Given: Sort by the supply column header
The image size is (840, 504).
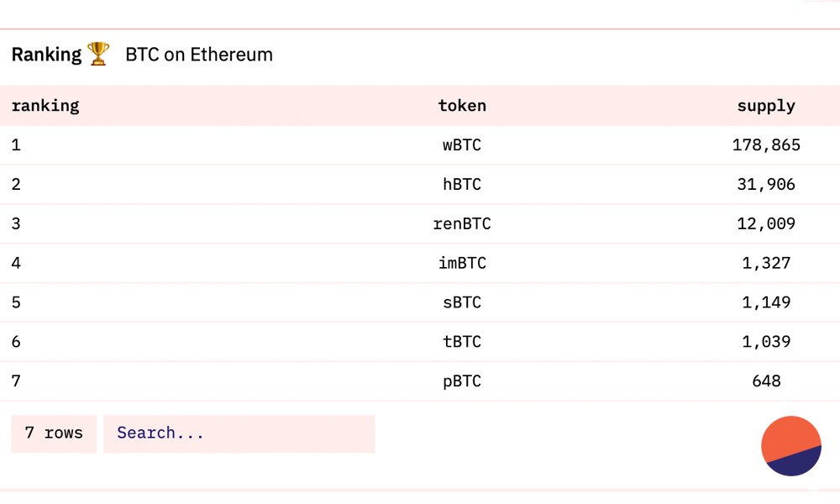Looking at the screenshot, I should (x=766, y=106).
